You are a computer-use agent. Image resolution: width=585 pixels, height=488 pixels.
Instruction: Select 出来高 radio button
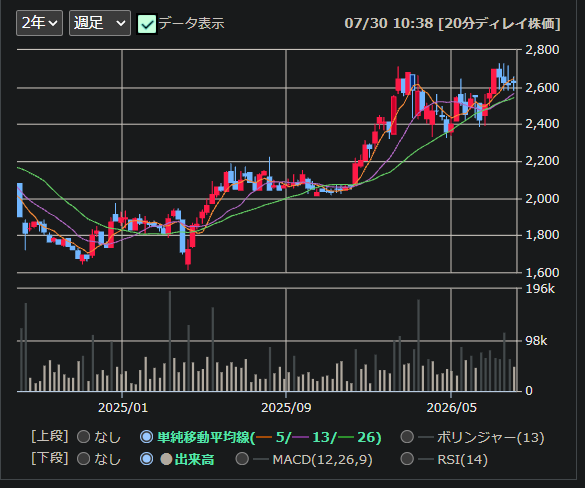146,459
